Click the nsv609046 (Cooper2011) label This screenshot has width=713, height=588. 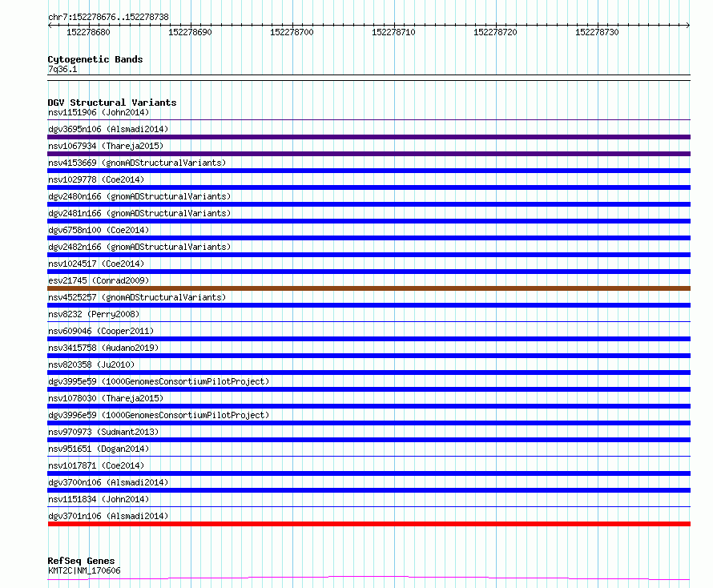(101, 331)
